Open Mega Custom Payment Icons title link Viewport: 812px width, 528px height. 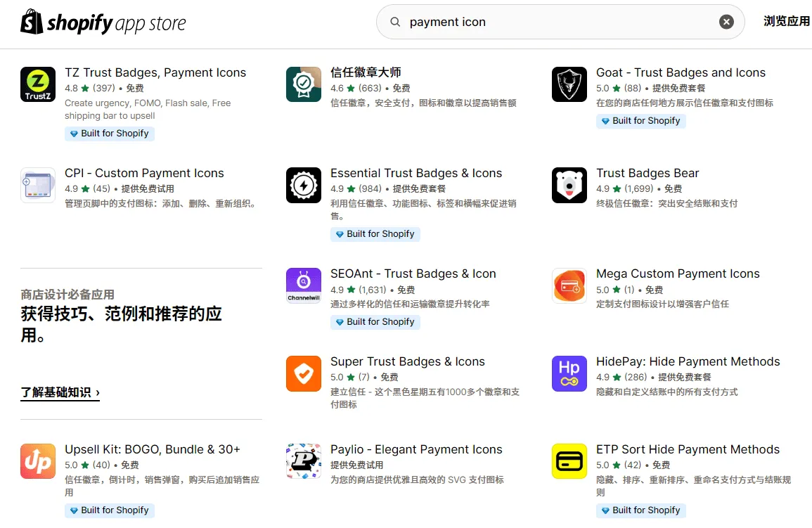(678, 273)
